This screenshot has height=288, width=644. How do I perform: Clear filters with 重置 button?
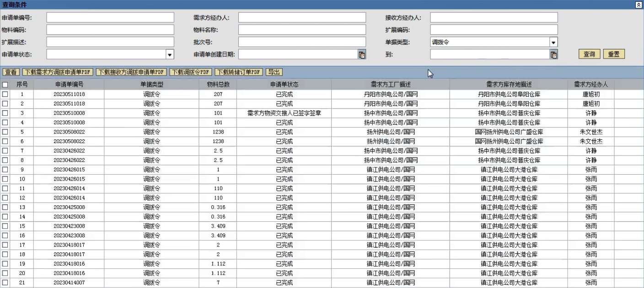click(x=613, y=54)
